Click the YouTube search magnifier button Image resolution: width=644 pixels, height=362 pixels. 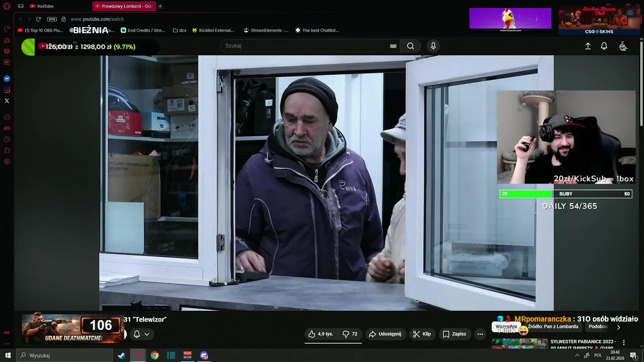[x=411, y=46]
